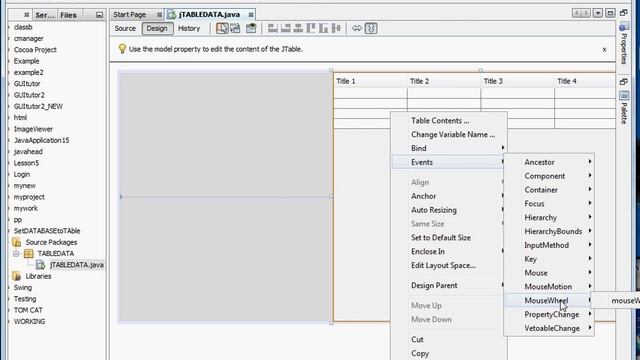The height and width of the screenshot is (360, 640).
Task: Open the Palette side panel
Action: 624,108
